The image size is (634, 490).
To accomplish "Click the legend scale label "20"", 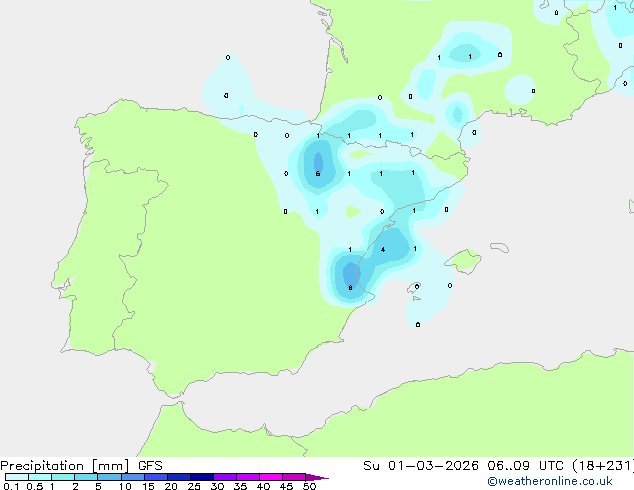I will pyautogui.click(x=171, y=486).
